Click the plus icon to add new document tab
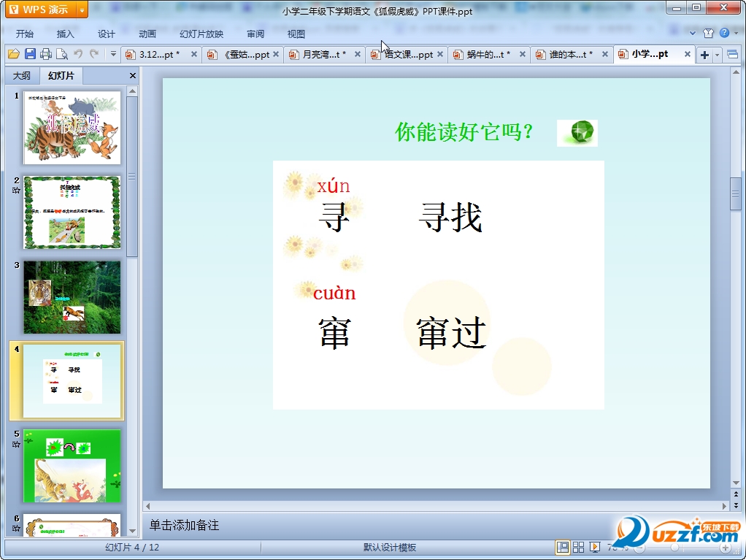This screenshot has height=560, width=746. (704, 55)
